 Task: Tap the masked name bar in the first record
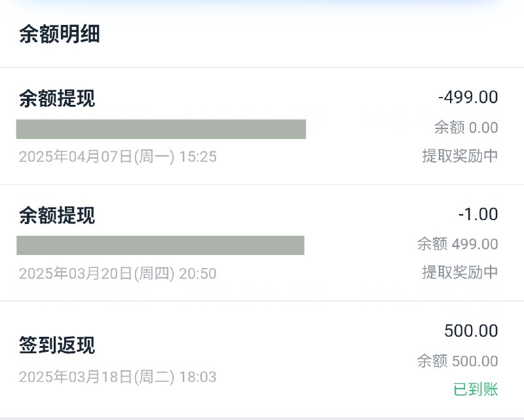pyautogui.click(x=161, y=129)
